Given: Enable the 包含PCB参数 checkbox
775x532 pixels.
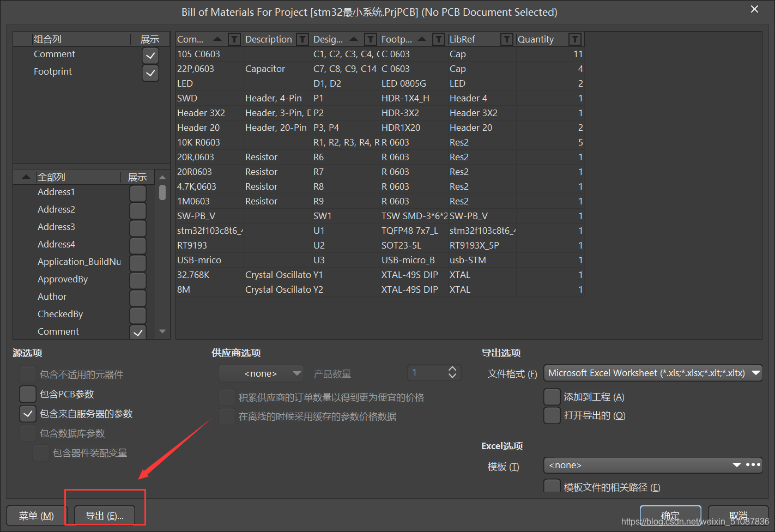Looking at the screenshot, I should tap(28, 394).
